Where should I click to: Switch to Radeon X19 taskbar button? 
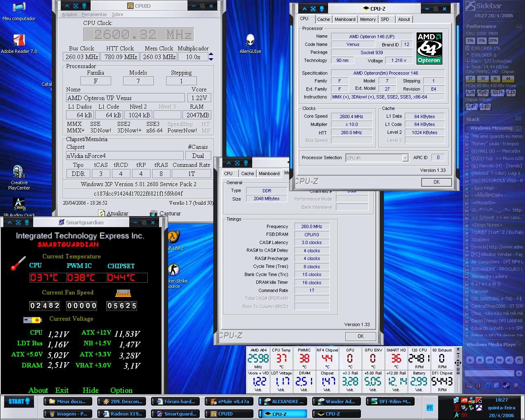(x=121, y=414)
